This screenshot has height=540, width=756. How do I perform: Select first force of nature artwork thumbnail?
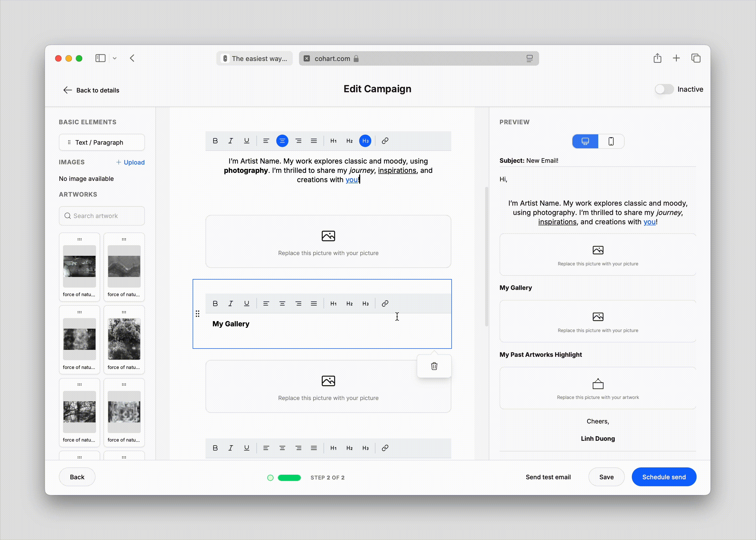tap(80, 267)
